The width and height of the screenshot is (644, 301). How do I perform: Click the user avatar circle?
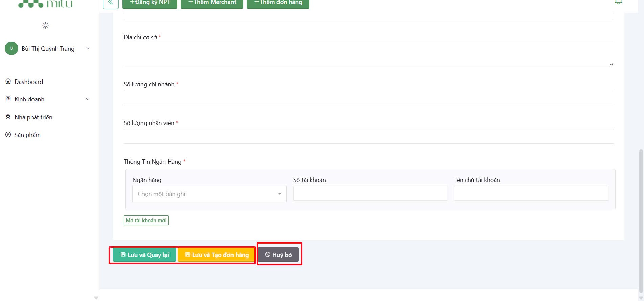pos(12,48)
